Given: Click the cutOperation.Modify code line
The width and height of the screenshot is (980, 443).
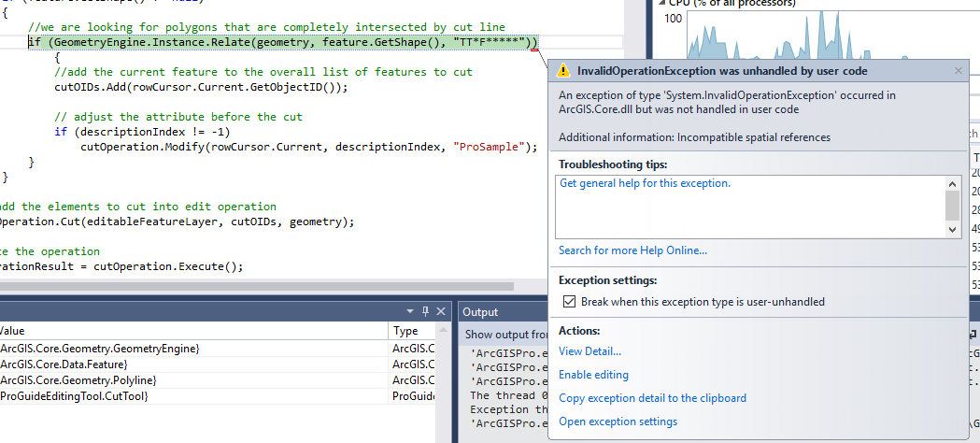Looking at the screenshot, I should (308, 147).
